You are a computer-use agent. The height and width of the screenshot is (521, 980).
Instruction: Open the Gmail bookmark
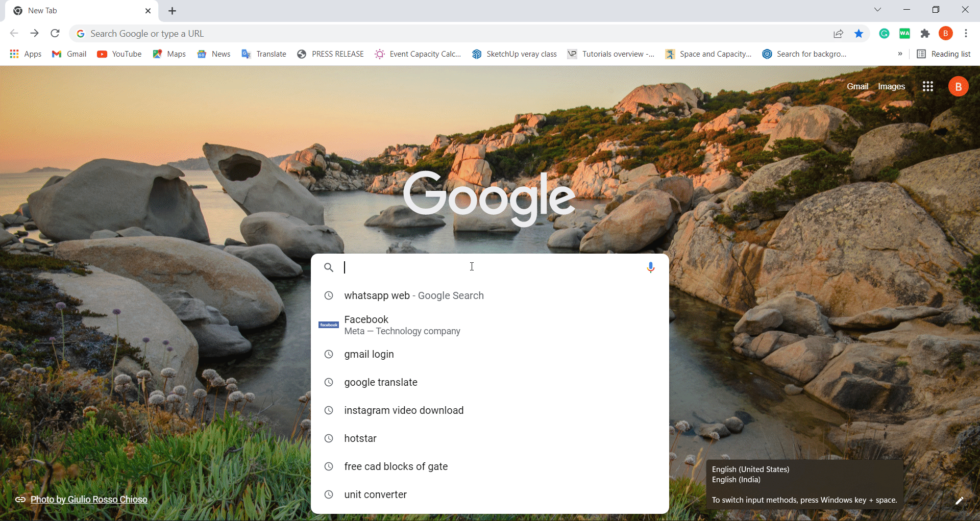pyautogui.click(x=69, y=54)
